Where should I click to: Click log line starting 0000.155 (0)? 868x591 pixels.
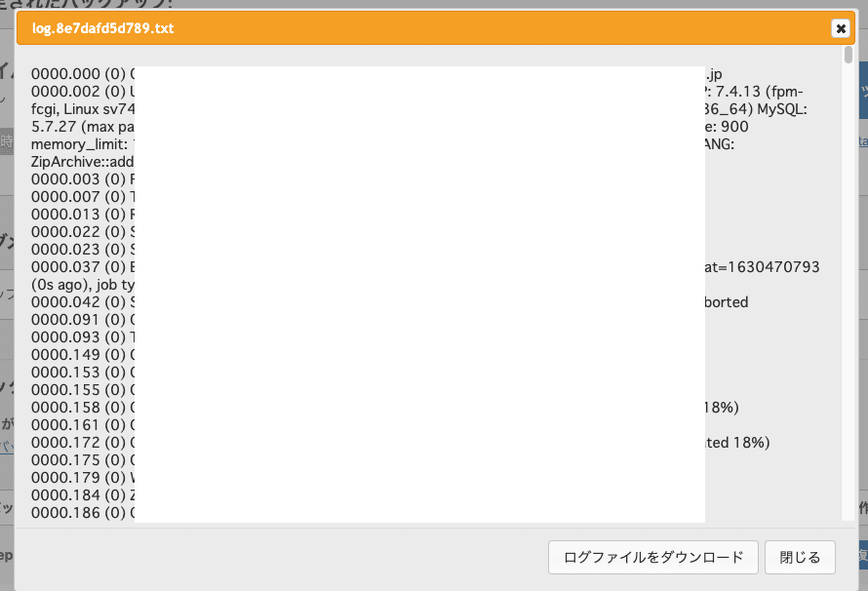pos(83,390)
